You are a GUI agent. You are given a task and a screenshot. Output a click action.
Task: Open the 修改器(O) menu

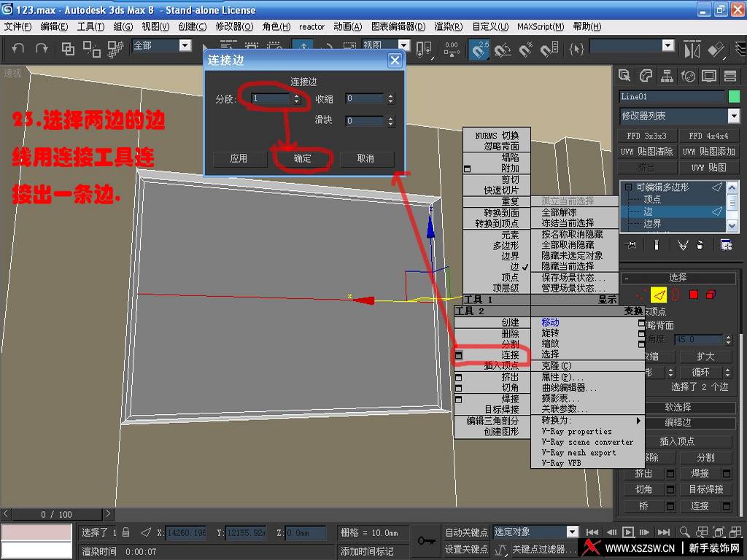click(x=234, y=27)
